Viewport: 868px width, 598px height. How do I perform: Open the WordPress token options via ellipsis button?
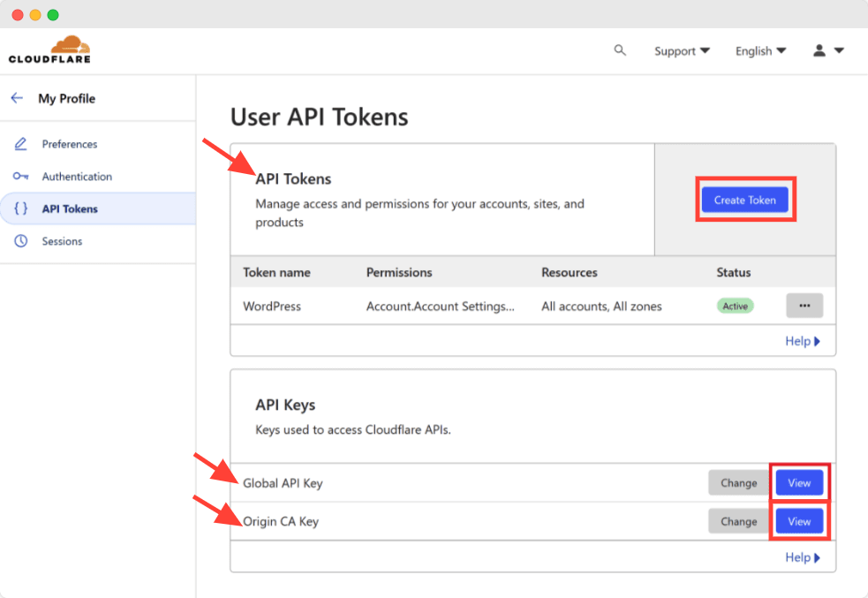point(804,305)
